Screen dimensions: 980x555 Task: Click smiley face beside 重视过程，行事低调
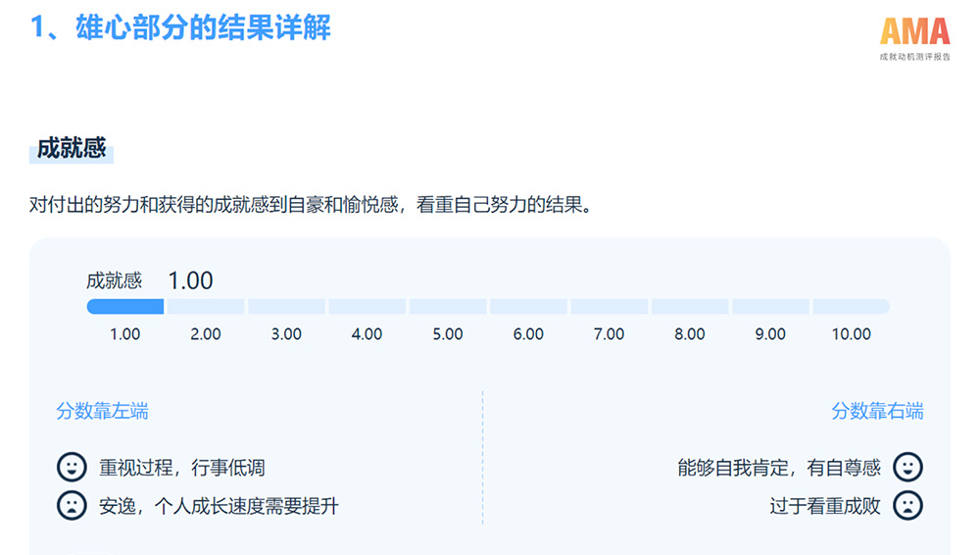72,467
